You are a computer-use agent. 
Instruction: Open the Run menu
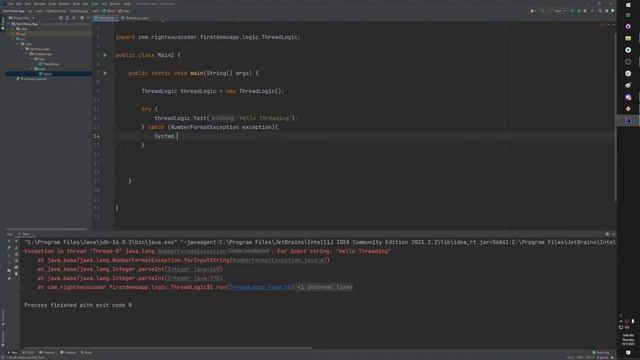[85, 4]
